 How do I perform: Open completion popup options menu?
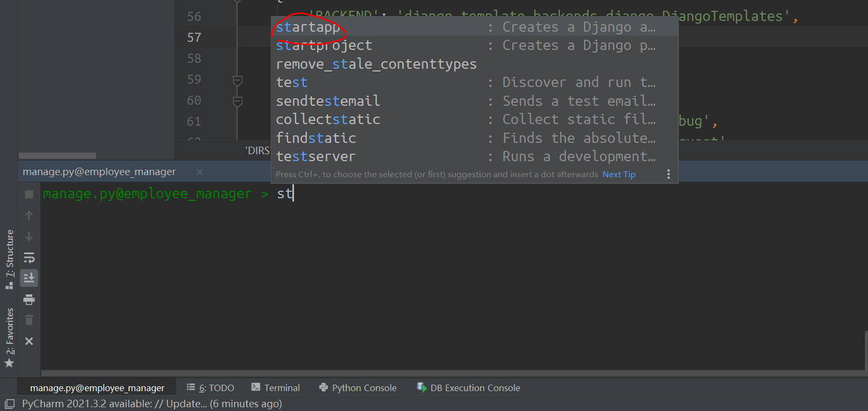click(668, 174)
